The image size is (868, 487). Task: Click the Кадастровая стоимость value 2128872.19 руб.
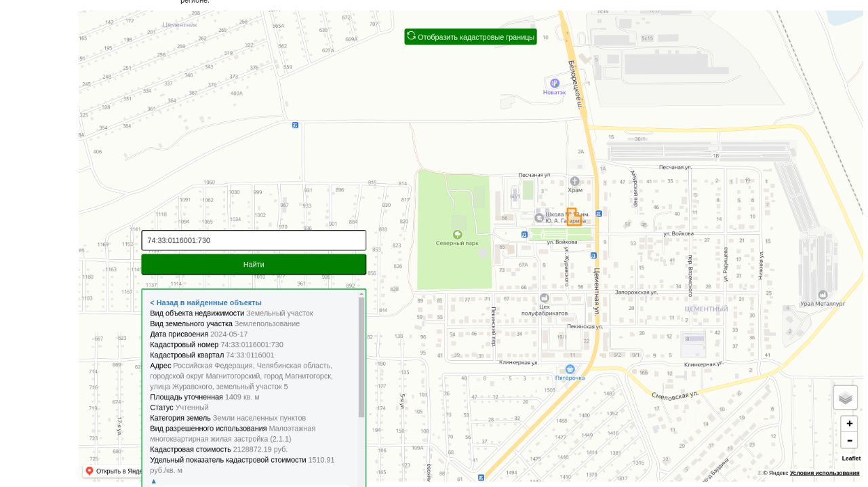260,450
